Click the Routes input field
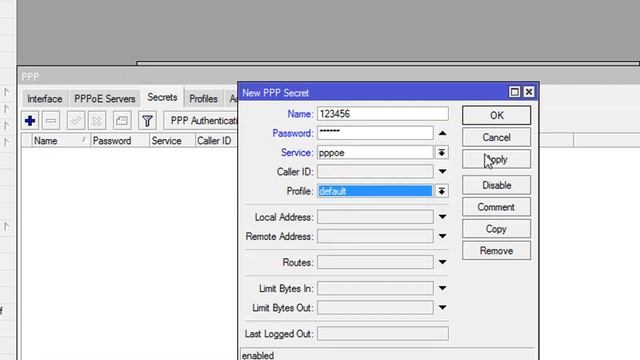Viewport: 640px width, 360px height. click(x=375, y=262)
